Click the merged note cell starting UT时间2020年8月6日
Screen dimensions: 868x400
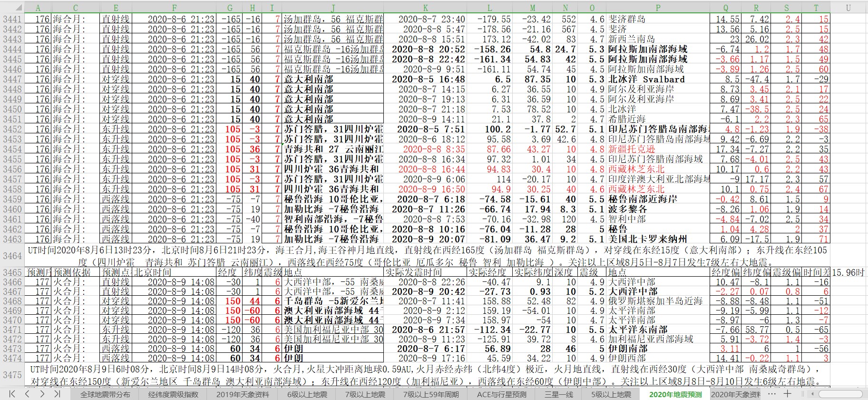[427, 256]
